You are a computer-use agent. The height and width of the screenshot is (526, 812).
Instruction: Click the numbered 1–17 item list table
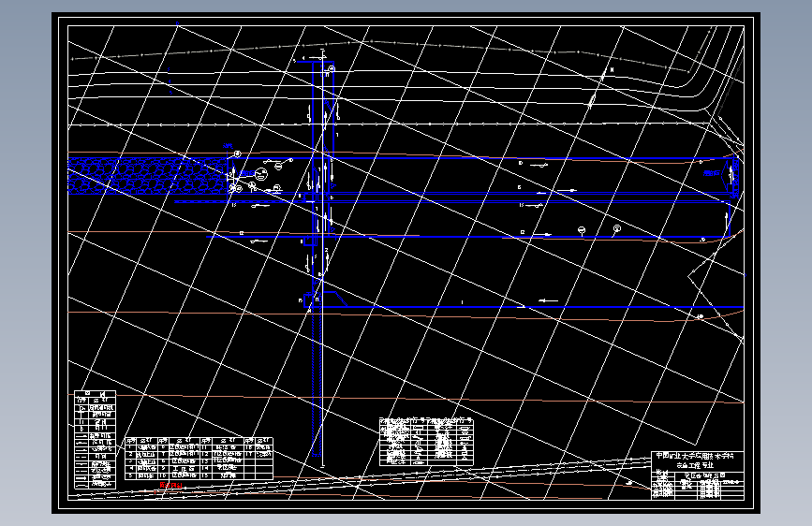pos(199,459)
